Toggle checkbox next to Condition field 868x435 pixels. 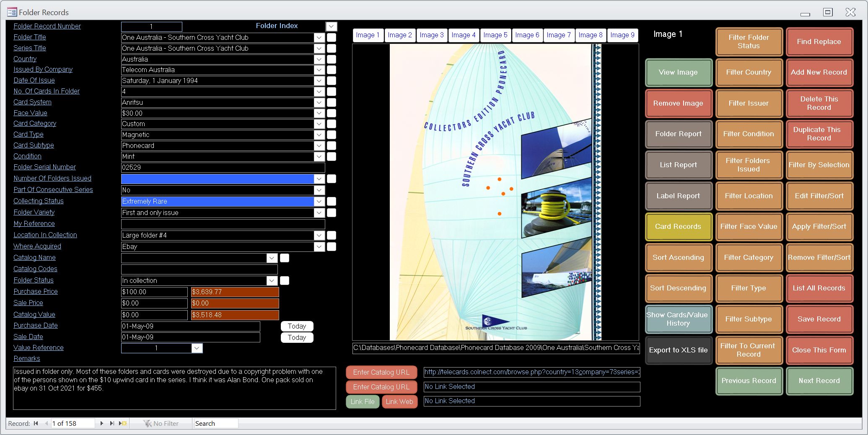(331, 156)
